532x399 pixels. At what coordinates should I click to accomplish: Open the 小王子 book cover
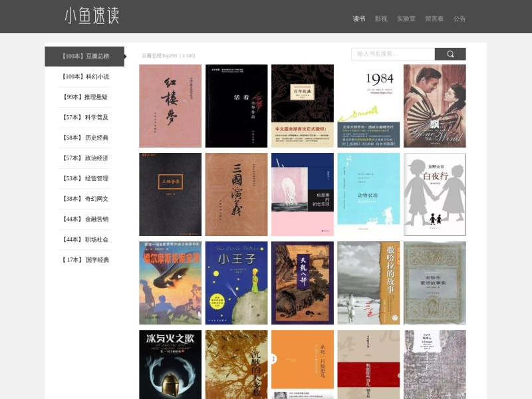[x=237, y=283]
